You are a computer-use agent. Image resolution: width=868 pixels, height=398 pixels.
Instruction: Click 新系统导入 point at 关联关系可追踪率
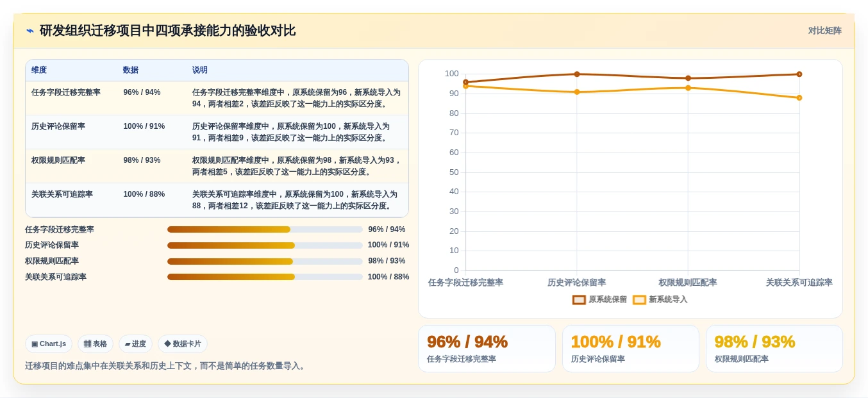(x=799, y=98)
